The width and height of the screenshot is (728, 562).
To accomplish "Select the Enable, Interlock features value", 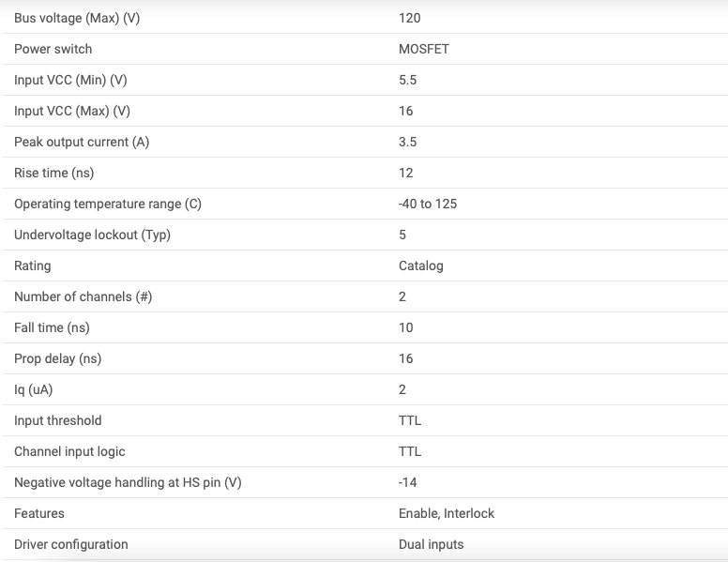I will (x=447, y=514).
